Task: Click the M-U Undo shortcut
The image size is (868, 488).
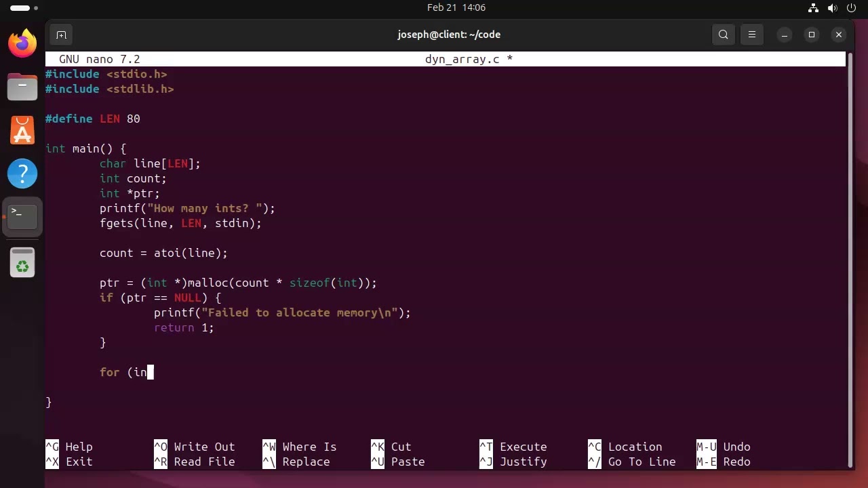Action: (x=724, y=447)
